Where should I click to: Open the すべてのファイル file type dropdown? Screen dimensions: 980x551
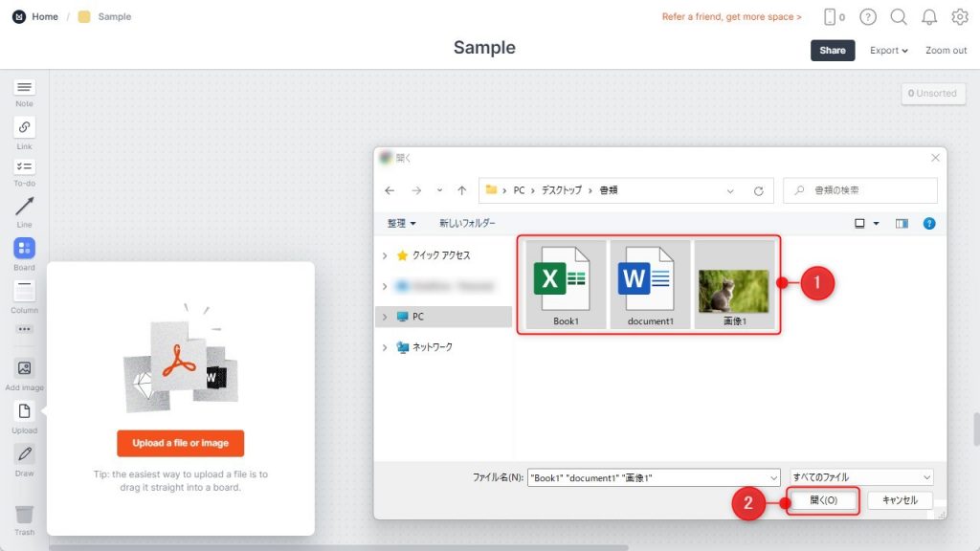coord(861,477)
